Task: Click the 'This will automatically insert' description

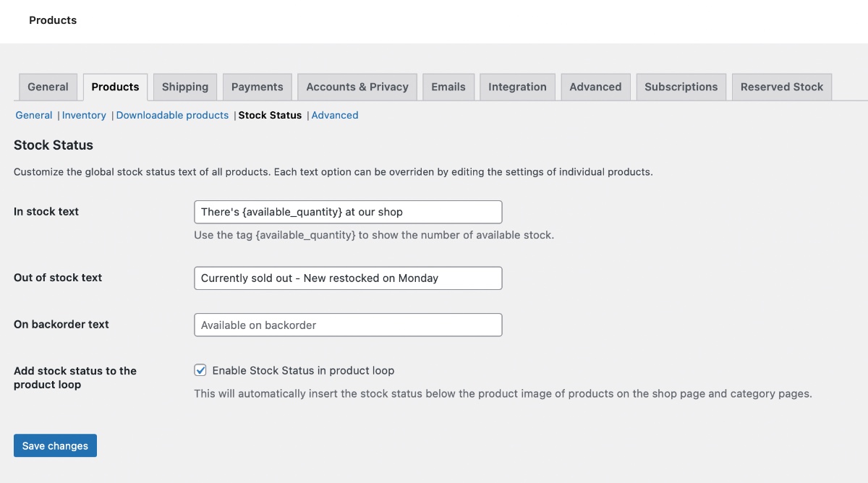Action: pos(503,394)
